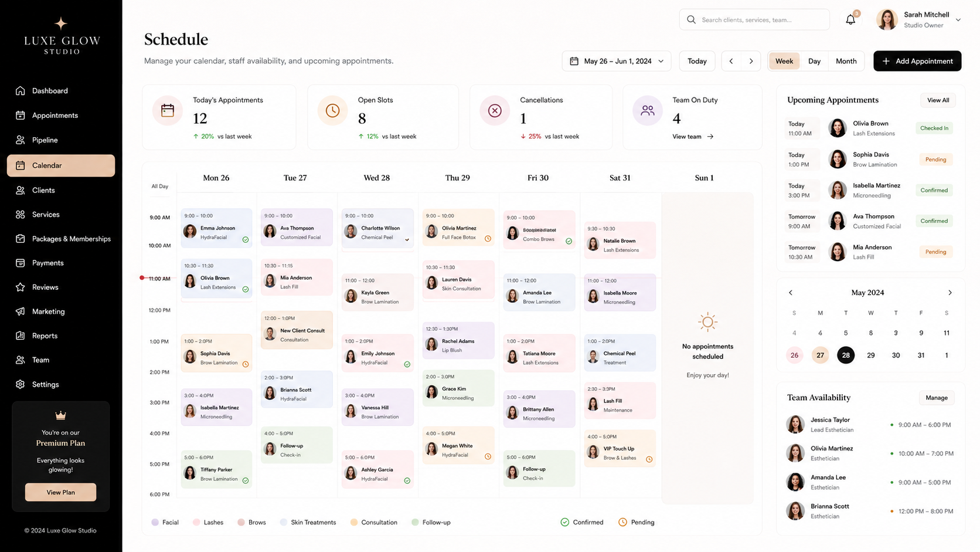Viewport: 980px width, 552px height.
Task: Click the Cancellations X circle icon
Action: 495,110
